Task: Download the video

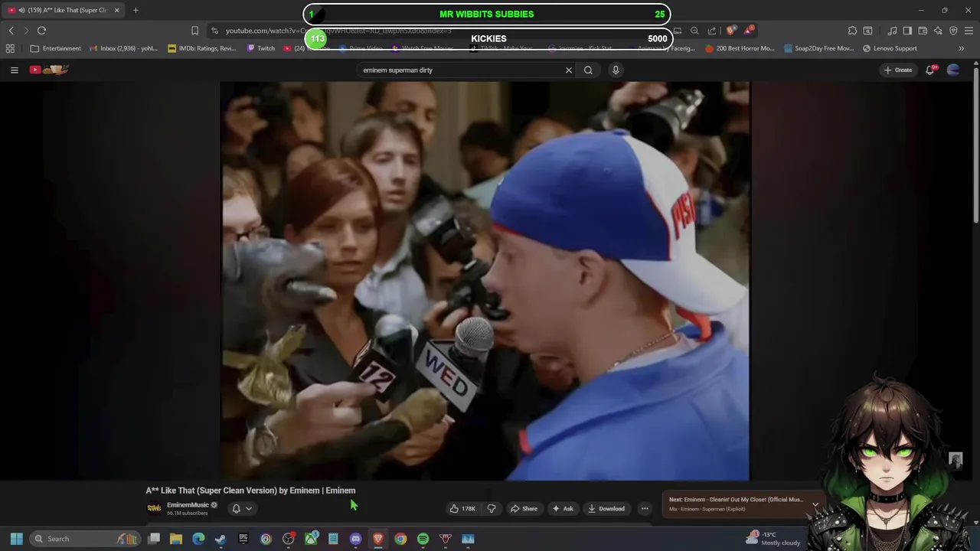Action: [606, 508]
